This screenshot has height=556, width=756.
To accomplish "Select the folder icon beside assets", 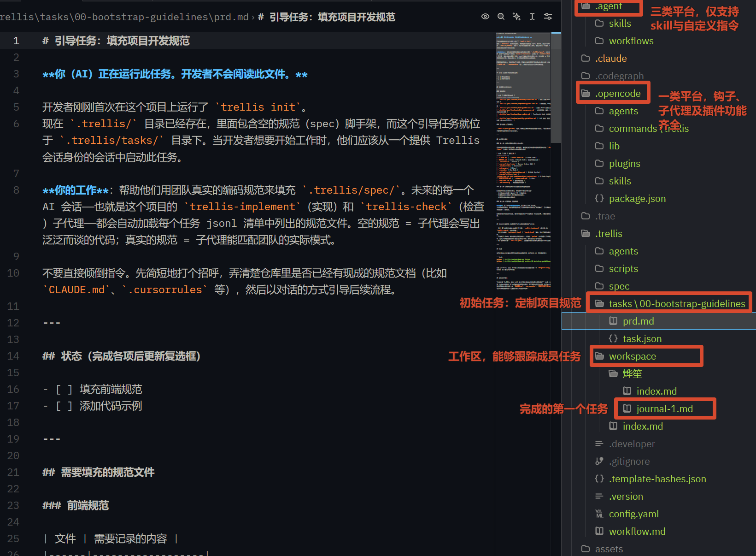I will tap(586, 549).
